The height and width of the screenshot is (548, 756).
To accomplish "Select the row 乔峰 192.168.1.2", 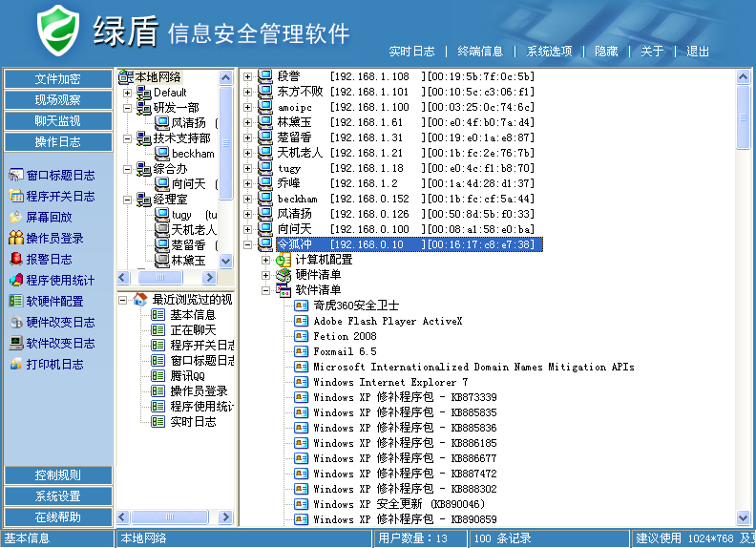I will 405,183.
